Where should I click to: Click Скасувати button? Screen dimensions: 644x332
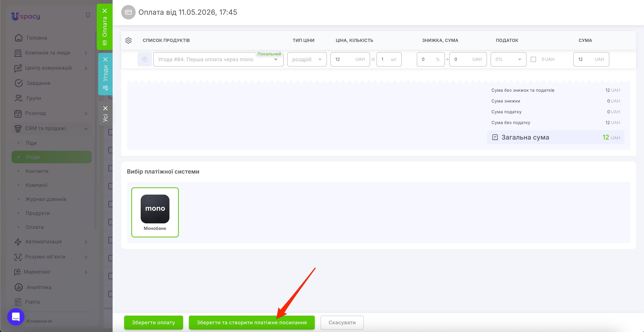[342, 322]
